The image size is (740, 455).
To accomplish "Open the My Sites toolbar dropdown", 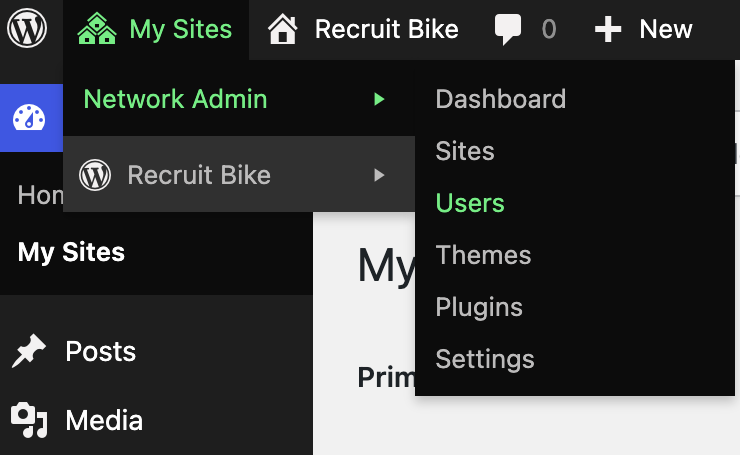I will tap(156, 29).
